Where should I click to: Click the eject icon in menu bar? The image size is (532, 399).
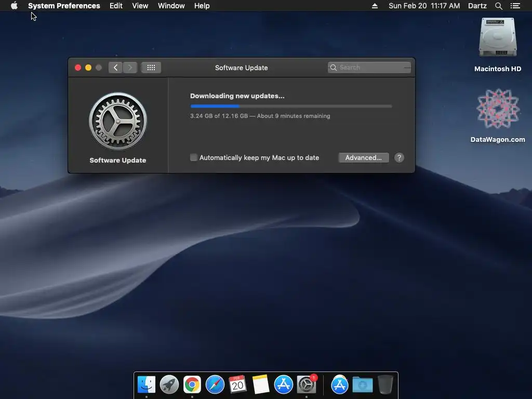click(375, 6)
